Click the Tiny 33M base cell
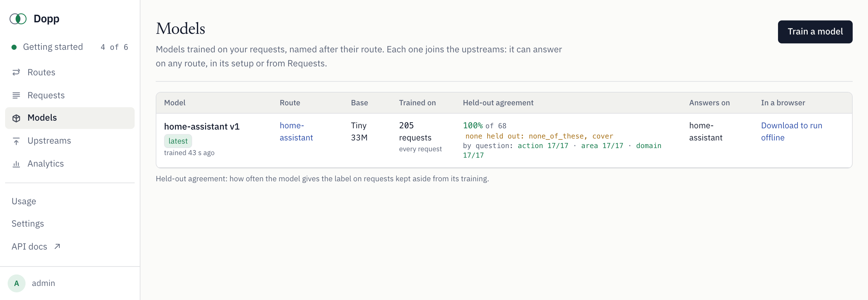Viewport: 868px width, 300px height. click(359, 131)
